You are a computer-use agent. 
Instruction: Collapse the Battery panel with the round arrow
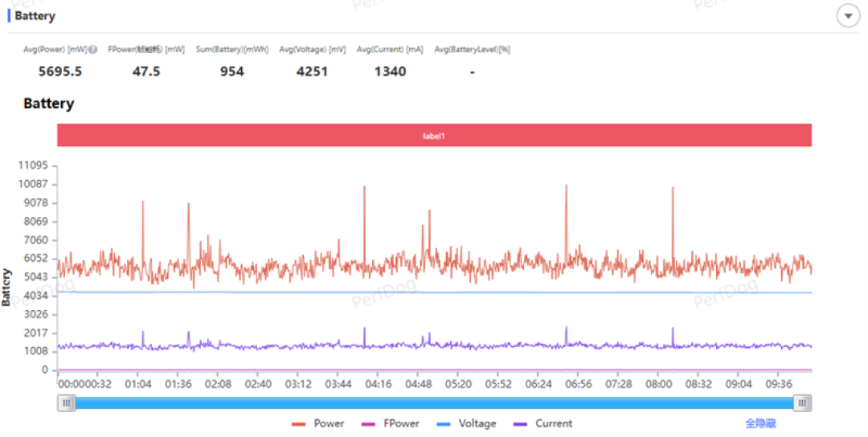coord(848,16)
